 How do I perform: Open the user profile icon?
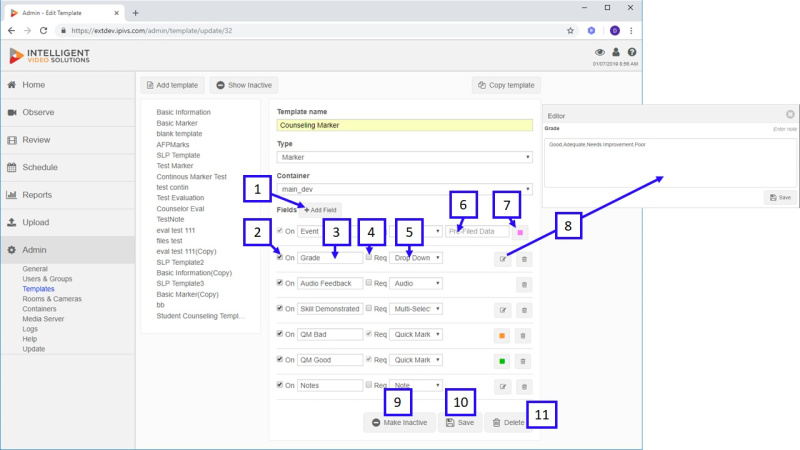click(616, 52)
